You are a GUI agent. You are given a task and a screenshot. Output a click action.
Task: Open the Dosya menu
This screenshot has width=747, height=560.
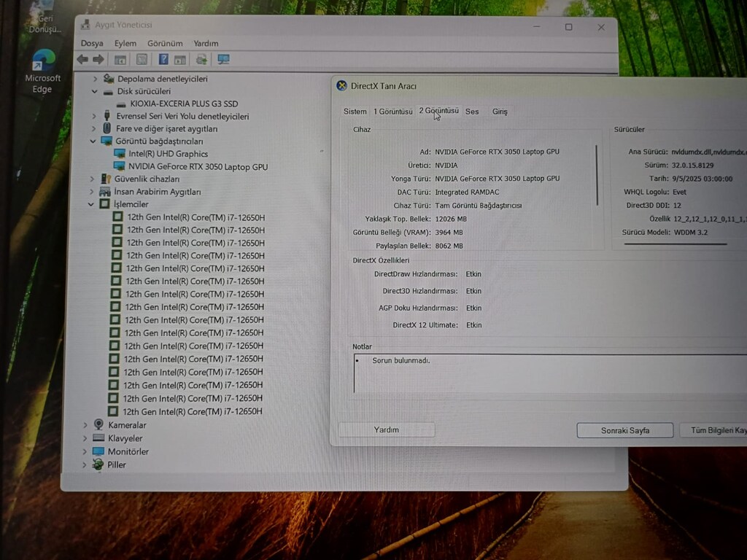click(x=92, y=43)
